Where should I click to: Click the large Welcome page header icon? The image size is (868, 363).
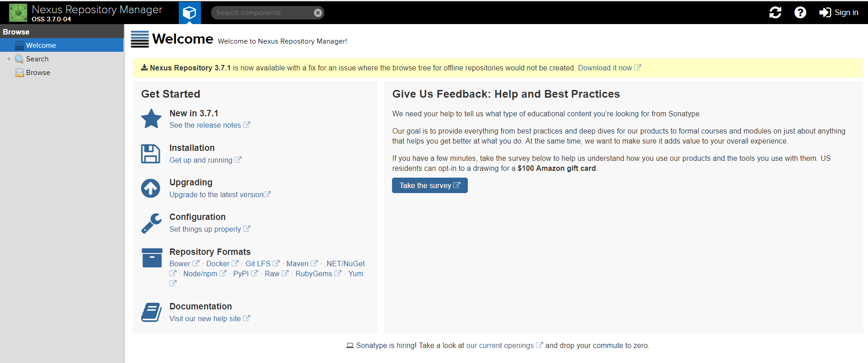pos(140,39)
